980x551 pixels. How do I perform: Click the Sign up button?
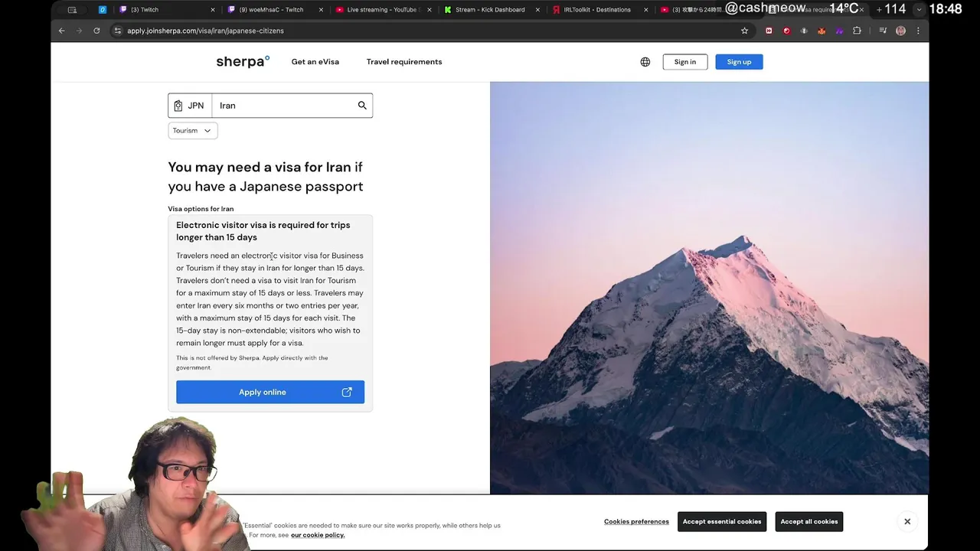coord(739,62)
